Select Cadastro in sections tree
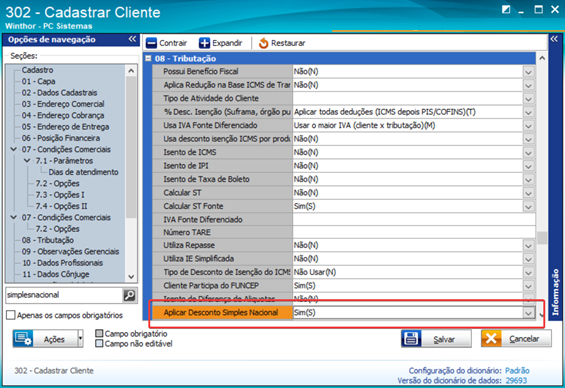Image resolution: width=565 pixels, height=388 pixels. tap(37, 70)
